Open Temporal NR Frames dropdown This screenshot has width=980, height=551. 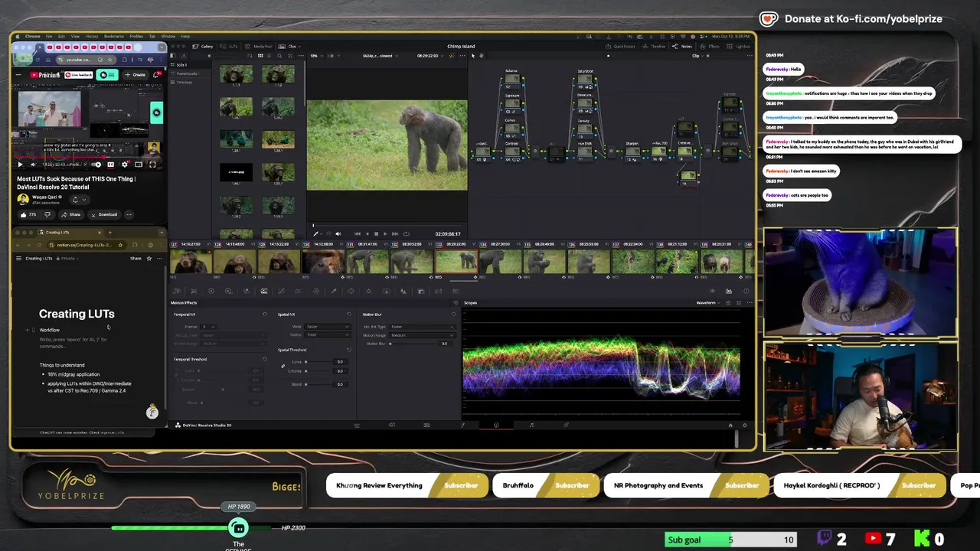209,327
